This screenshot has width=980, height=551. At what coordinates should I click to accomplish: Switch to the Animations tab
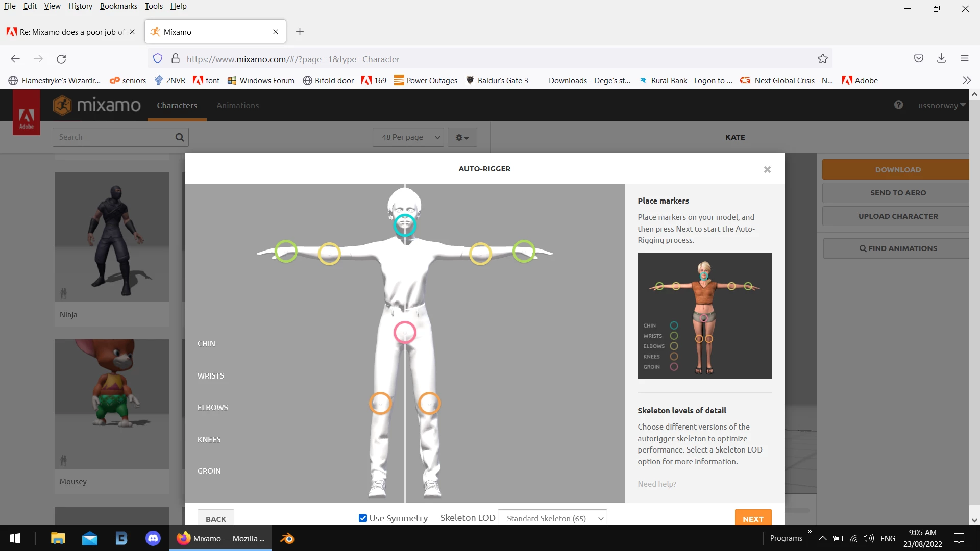click(237, 106)
